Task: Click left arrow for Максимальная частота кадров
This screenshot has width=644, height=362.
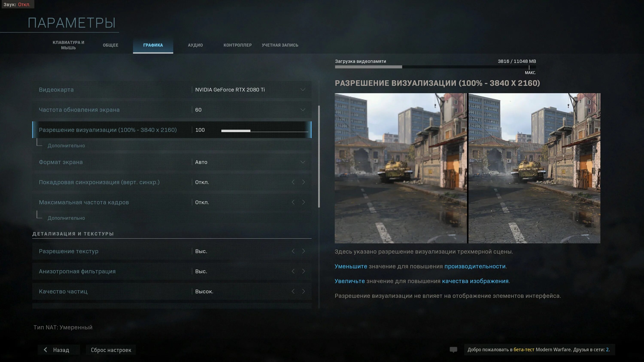Action: point(293,202)
